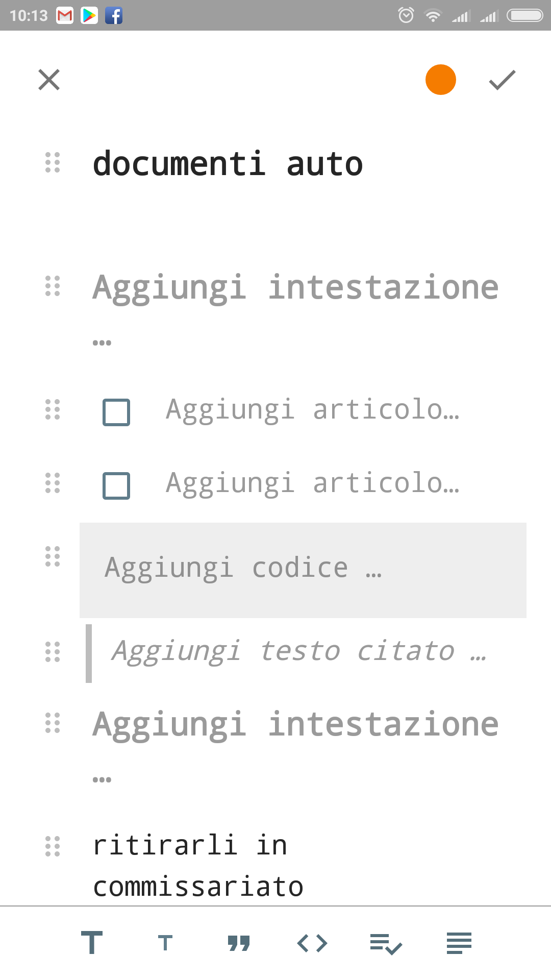
Task: Edit the 'documenti auto' title
Action: pyautogui.click(x=228, y=164)
